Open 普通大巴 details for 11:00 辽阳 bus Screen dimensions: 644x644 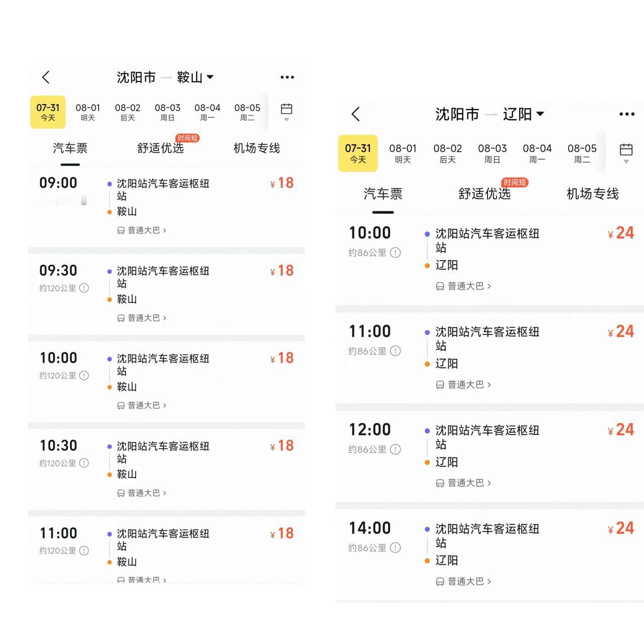pos(463,385)
